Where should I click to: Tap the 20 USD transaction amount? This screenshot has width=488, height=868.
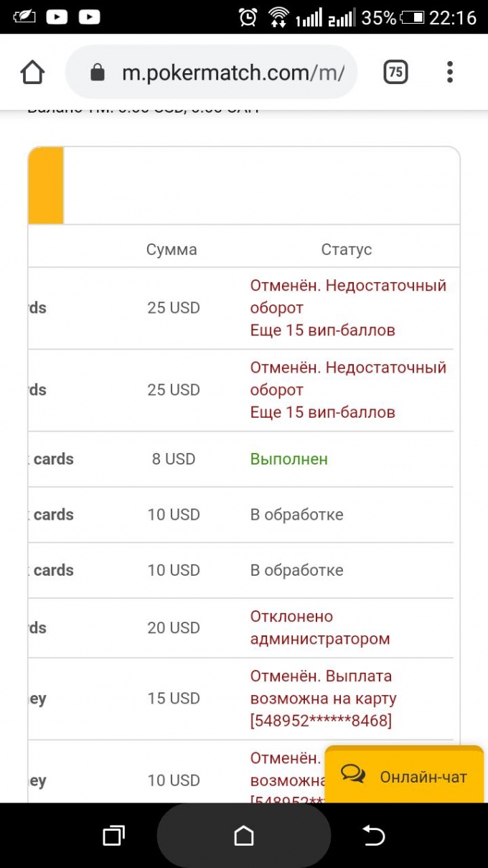click(174, 627)
